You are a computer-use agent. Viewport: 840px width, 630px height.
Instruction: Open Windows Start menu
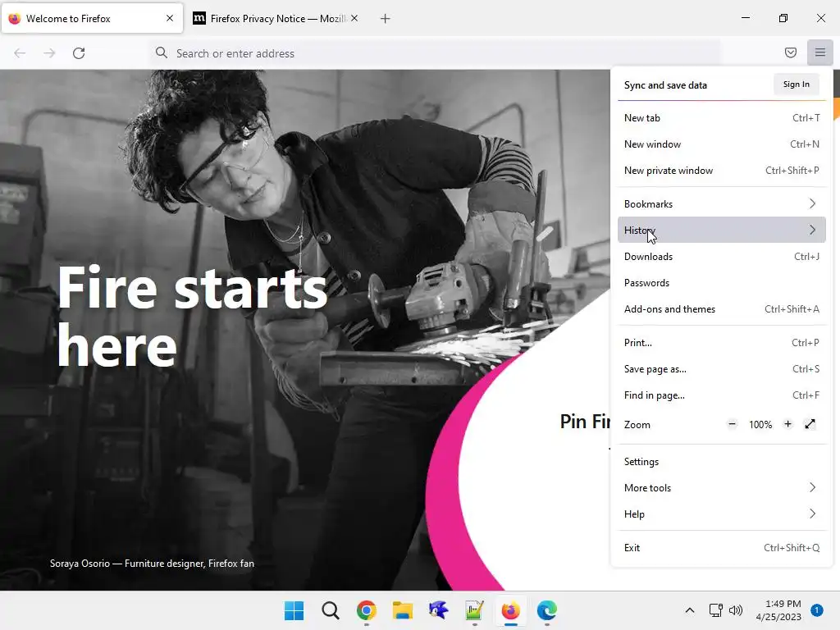tap(294, 610)
